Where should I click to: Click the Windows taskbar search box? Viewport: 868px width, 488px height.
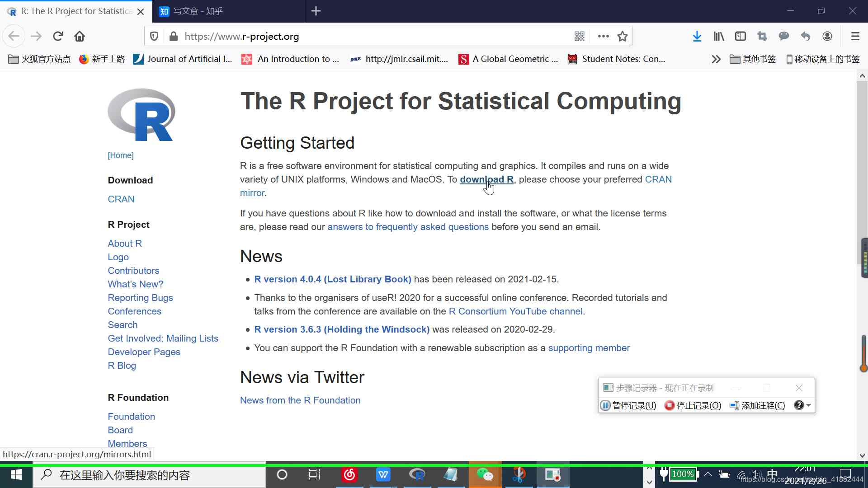coord(149,475)
